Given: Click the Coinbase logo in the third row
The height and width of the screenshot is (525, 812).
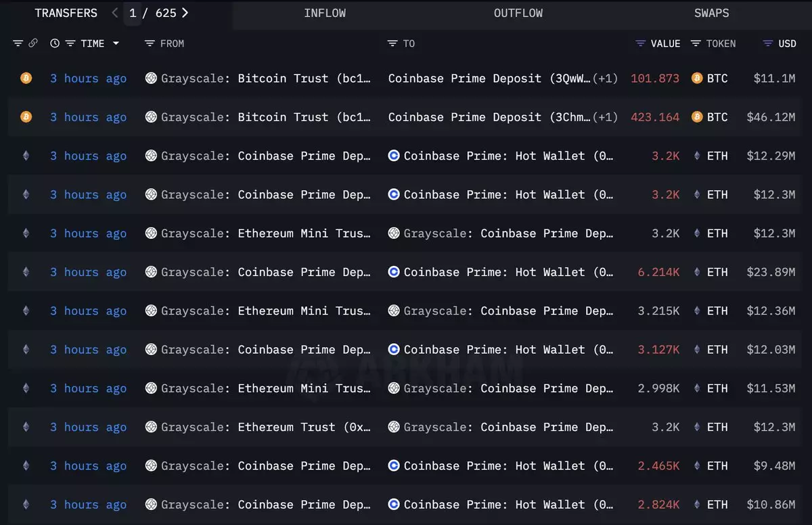Looking at the screenshot, I should coord(394,156).
